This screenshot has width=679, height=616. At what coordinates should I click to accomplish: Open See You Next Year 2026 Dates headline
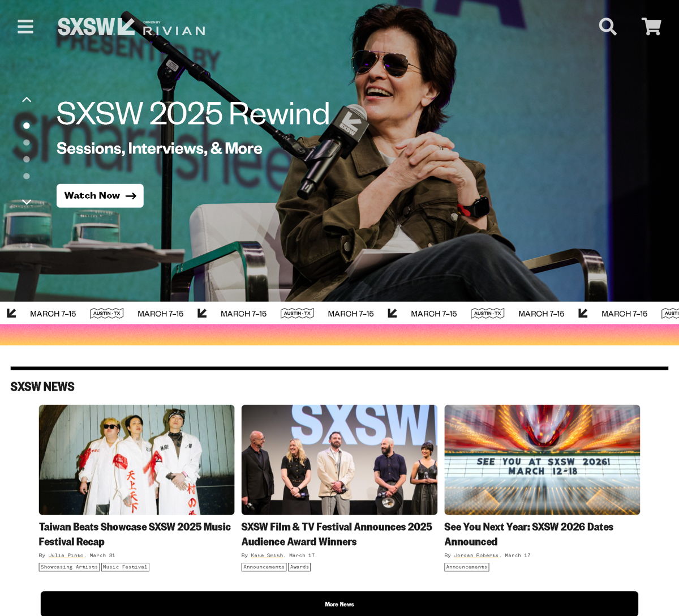tap(529, 534)
